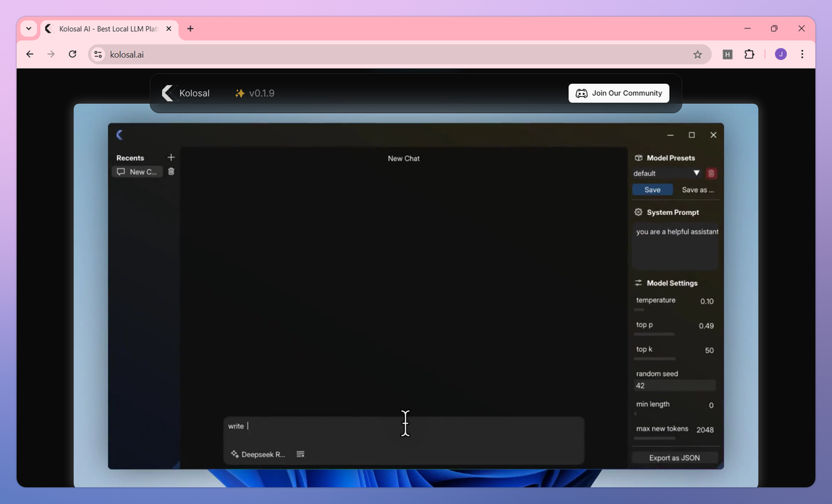
Task: Click the System Prompt gear icon
Action: 639,212
